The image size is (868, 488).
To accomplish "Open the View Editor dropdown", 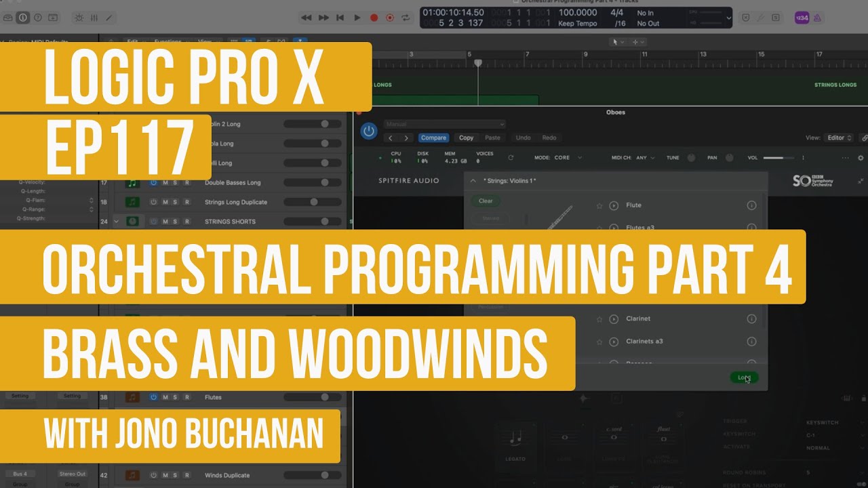I will pyautogui.click(x=840, y=138).
